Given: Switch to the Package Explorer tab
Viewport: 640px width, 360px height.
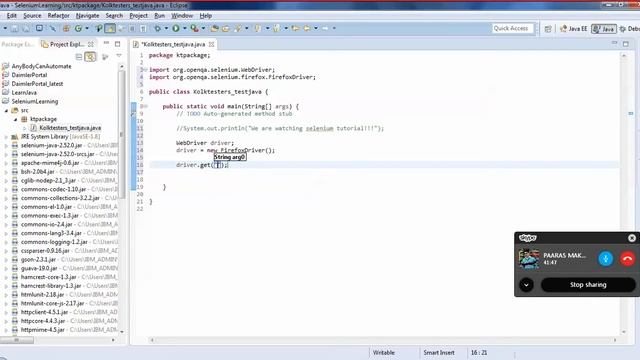Looking at the screenshot, I should (18, 44).
